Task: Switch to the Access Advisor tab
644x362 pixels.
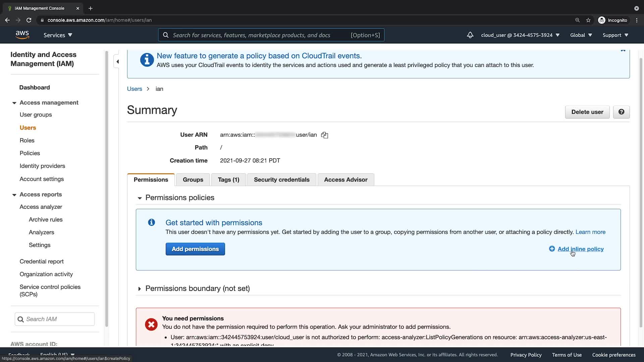Action: point(345,180)
